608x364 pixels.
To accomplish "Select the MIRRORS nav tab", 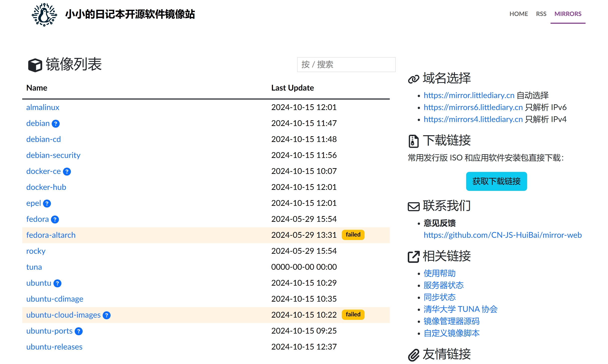I will tap(568, 14).
